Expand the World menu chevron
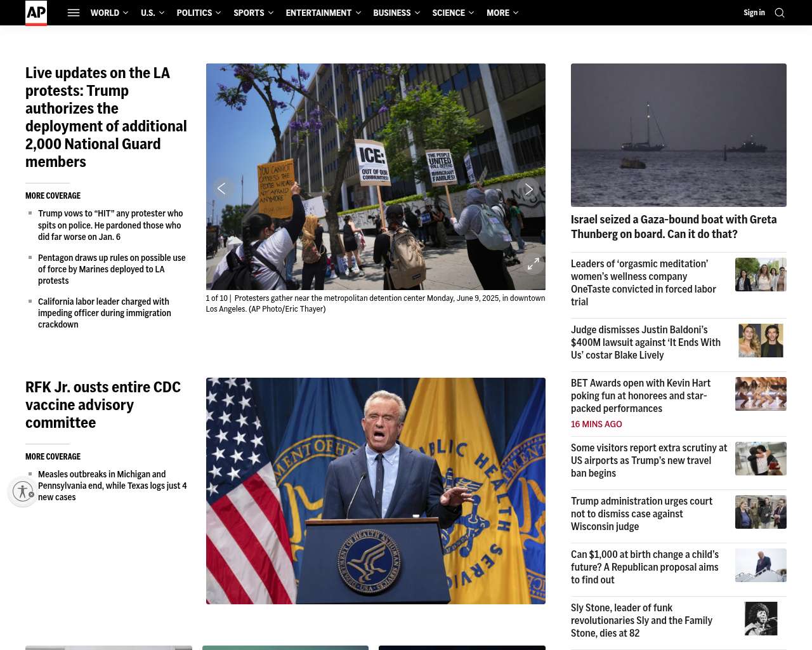The height and width of the screenshot is (650, 812). tap(126, 13)
